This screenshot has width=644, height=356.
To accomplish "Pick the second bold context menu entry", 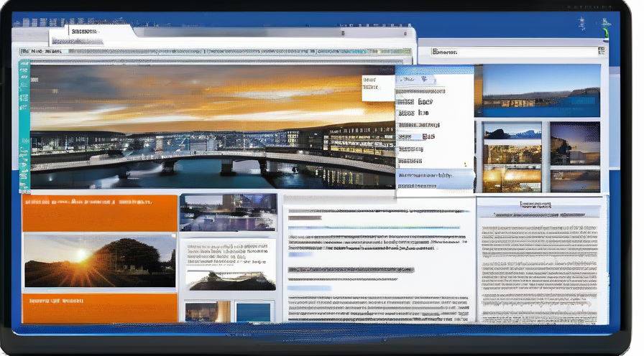I will click(428, 136).
